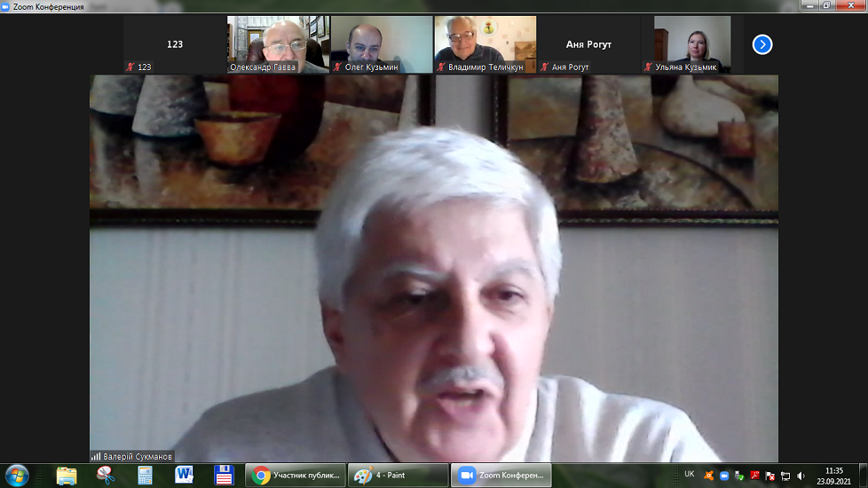The image size is (868, 488).
Task: Switch to the Zoom Конферен... taskbar button
Action: [501, 476]
